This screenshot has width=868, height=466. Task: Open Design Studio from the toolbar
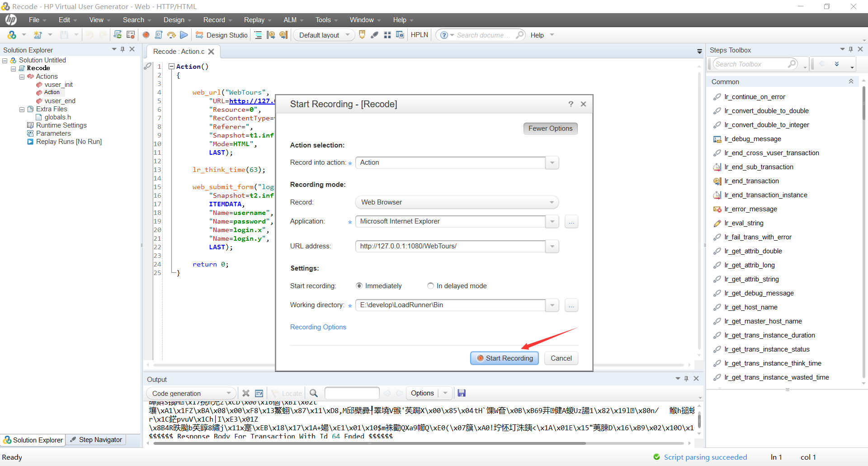click(222, 35)
